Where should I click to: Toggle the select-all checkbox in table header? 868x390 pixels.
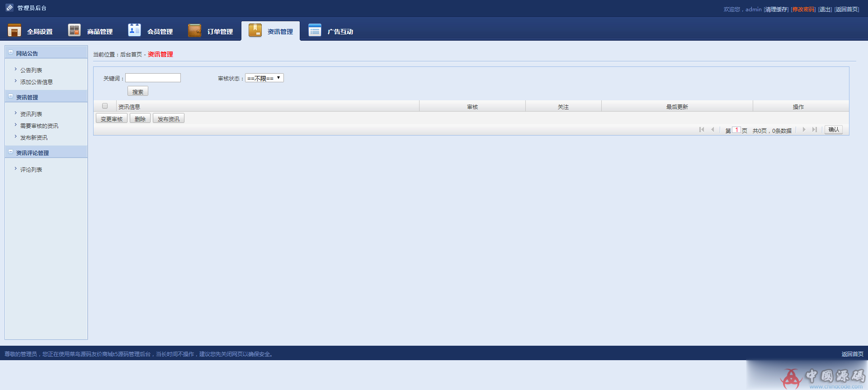point(105,106)
